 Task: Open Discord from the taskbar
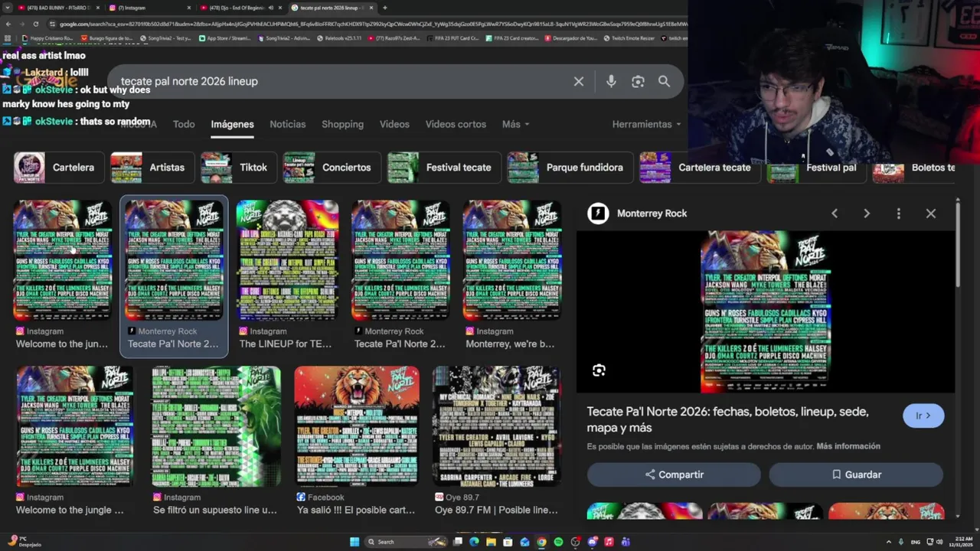(592, 542)
